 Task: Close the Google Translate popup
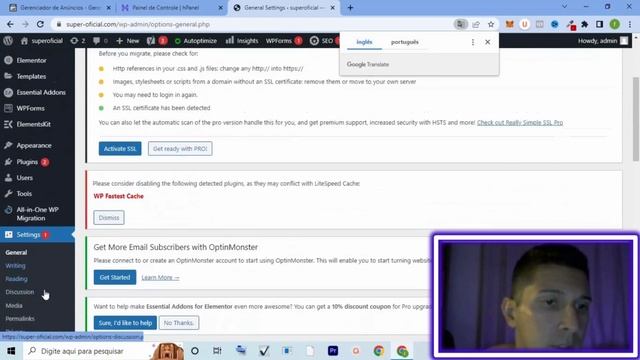[487, 42]
